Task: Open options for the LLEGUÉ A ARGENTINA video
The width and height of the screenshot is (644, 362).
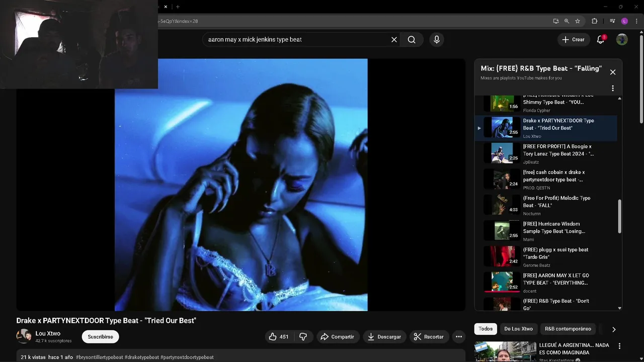Action: click(619, 346)
